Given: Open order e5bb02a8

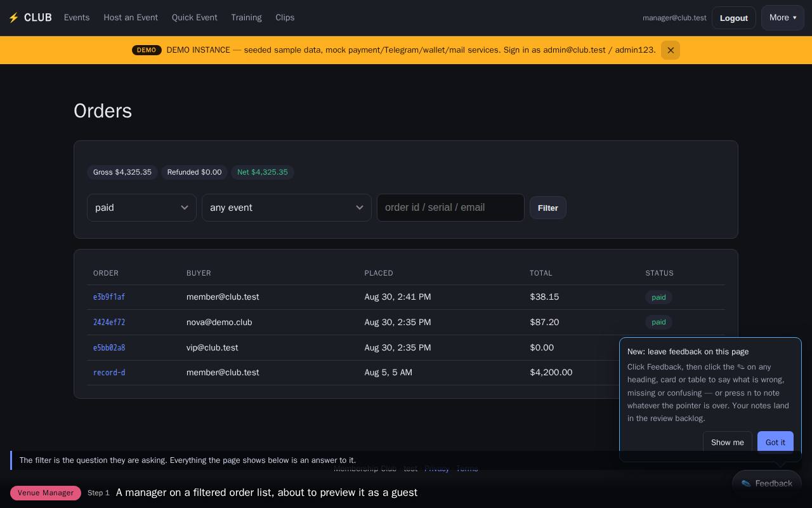Looking at the screenshot, I should 109,348.
